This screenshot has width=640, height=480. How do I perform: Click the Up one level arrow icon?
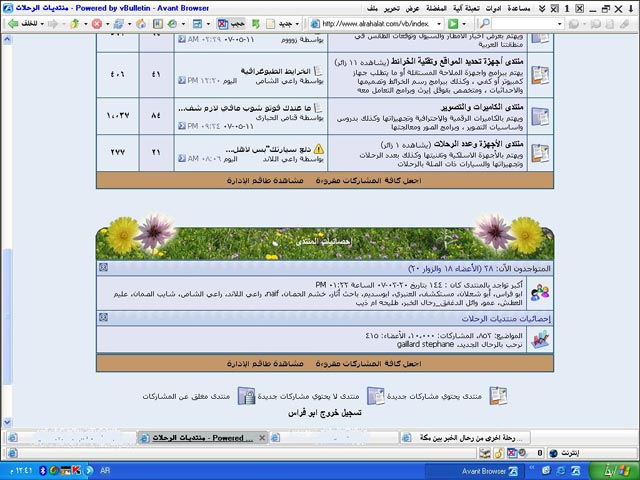point(75,24)
